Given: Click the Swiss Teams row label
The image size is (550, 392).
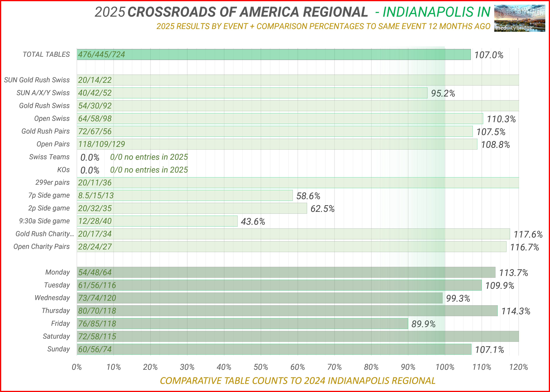Looking at the screenshot, I should point(49,157).
